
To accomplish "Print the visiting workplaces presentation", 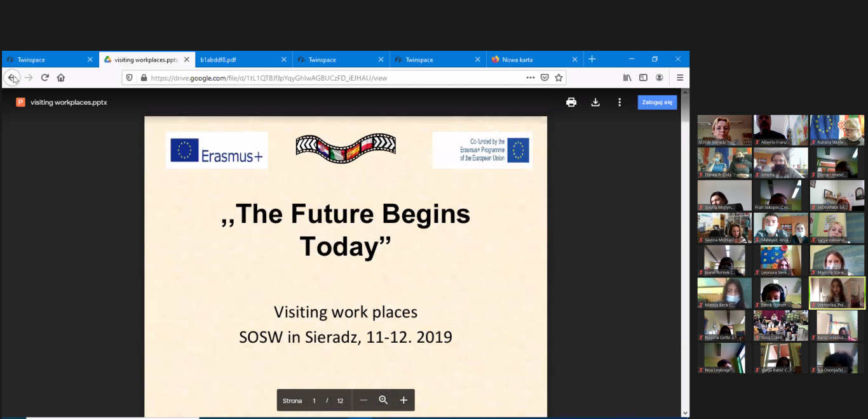I will 571,102.
